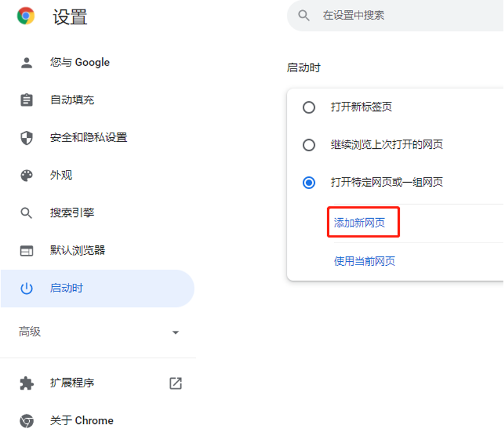This screenshot has width=504, height=442.
Task: Select the 继续浏览上次打开的网页 radio option
Action: pos(309,145)
